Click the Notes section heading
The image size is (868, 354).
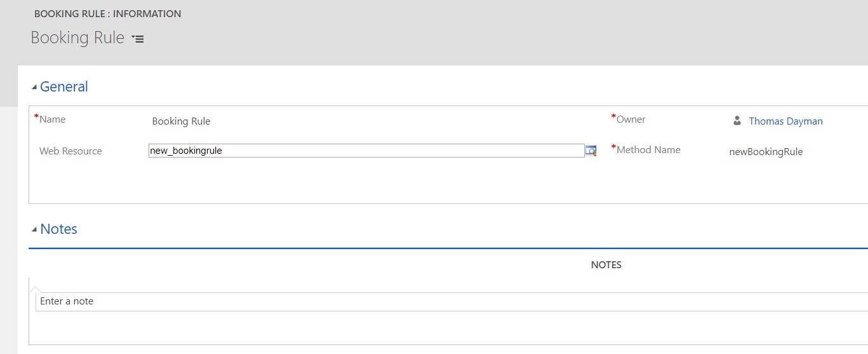pos(58,229)
